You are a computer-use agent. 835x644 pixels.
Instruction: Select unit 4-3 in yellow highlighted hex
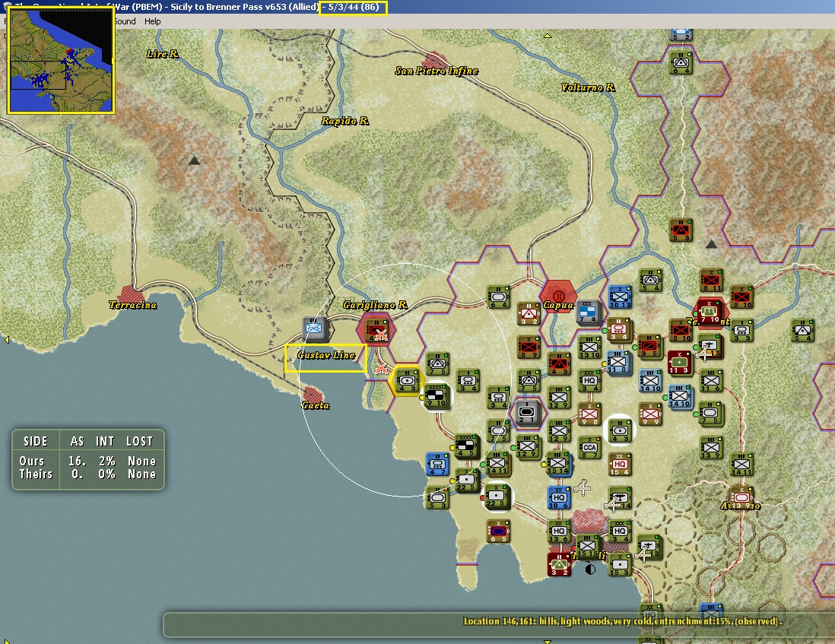pyautogui.click(x=407, y=381)
